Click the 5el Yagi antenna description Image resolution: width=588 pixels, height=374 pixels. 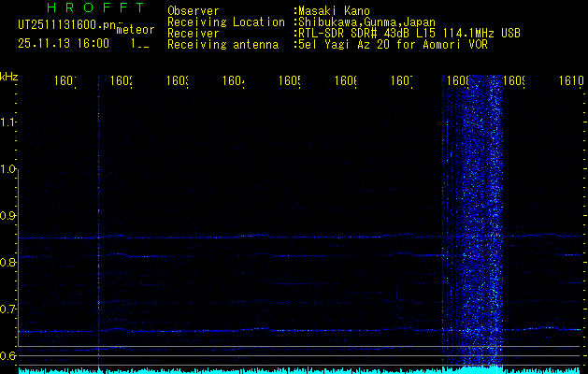click(390, 44)
